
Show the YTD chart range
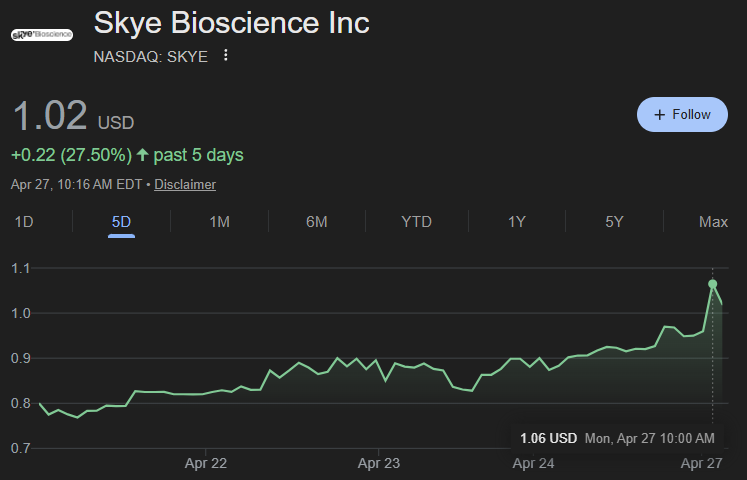[416, 222]
